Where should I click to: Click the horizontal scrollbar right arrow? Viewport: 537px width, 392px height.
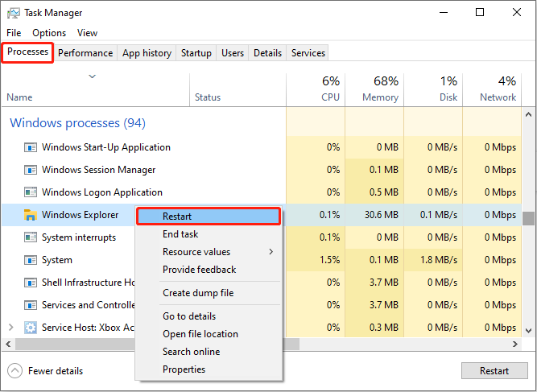(515, 344)
